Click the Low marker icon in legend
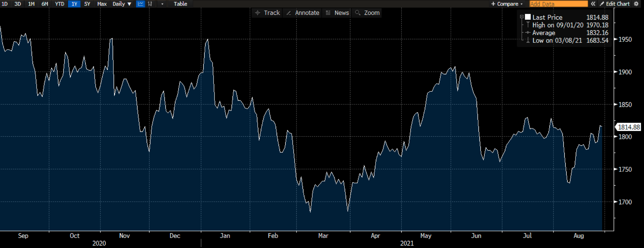Image resolution: width=644 pixels, height=248 pixels. (528, 40)
